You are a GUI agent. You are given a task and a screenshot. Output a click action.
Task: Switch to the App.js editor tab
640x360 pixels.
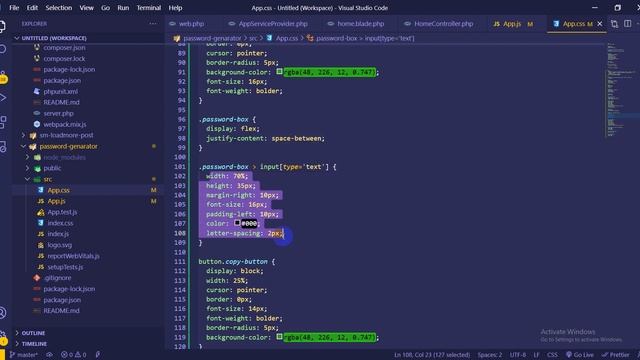coord(513,24)
